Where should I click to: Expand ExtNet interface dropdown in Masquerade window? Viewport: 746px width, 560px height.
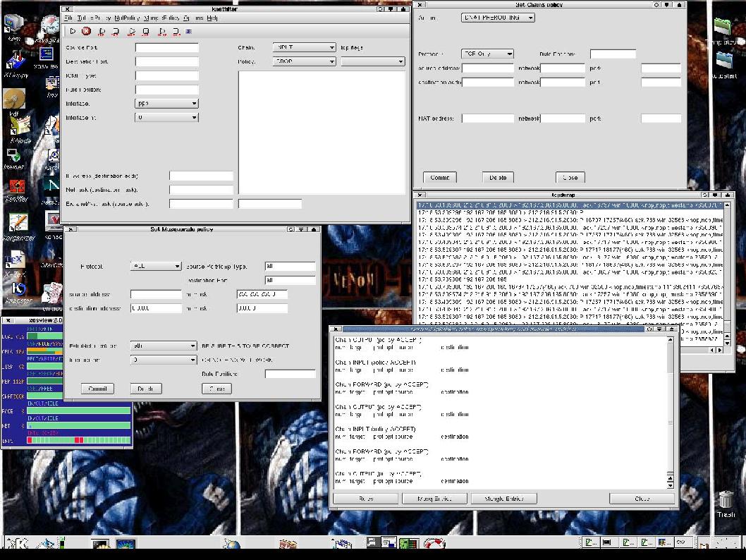tap(163, 346)
